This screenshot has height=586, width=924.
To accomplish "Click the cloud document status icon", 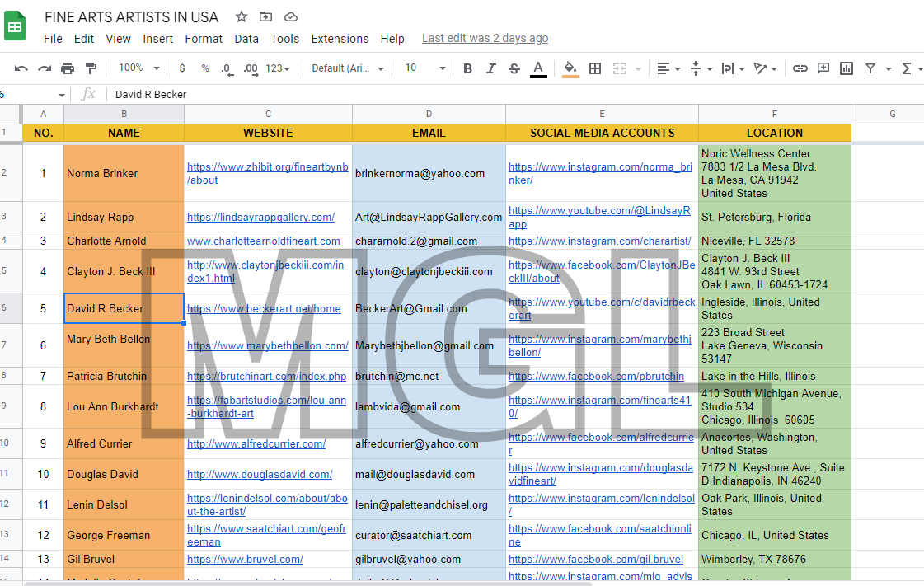I will pyautogui.click(x=290, y=17).
